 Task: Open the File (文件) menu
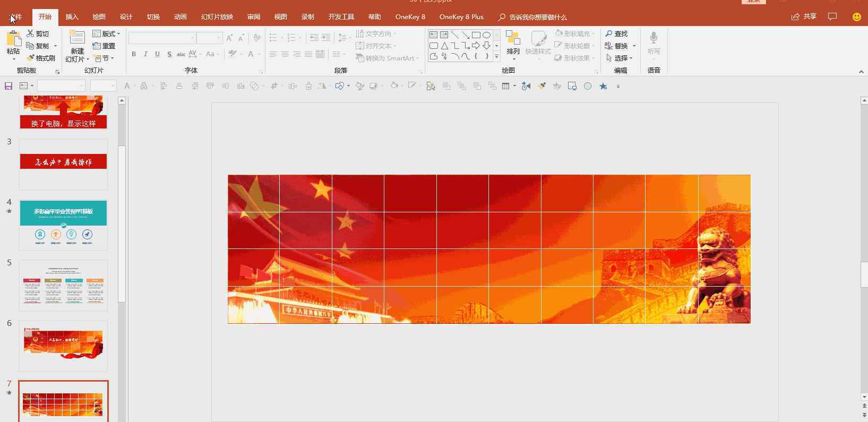point(16,17)
